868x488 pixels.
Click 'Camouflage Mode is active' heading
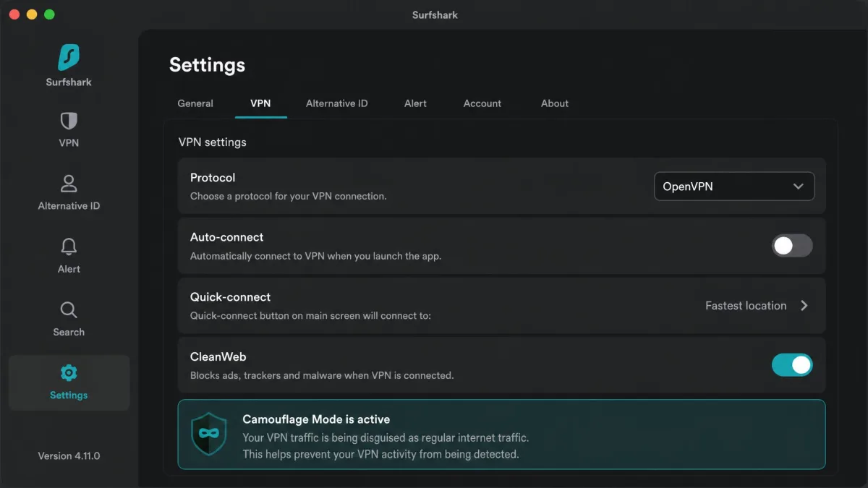(x=316, y=419)
